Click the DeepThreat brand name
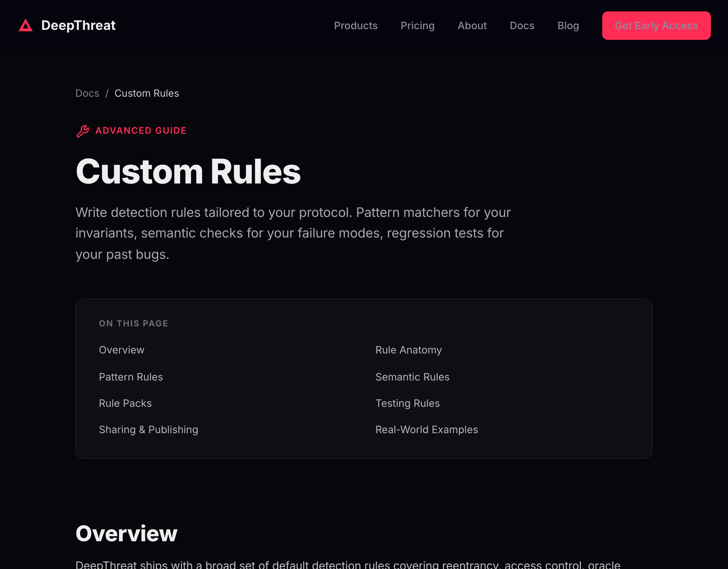Image resolution: width=728 pixels, height=569 pixels. pos(78,26)
